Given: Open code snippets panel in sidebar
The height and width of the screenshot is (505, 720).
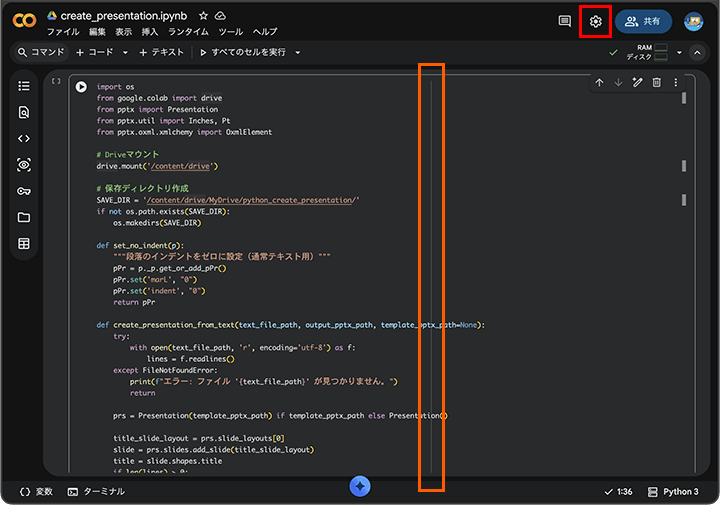Looking at the screenshot, I should (x=24, y=139).
